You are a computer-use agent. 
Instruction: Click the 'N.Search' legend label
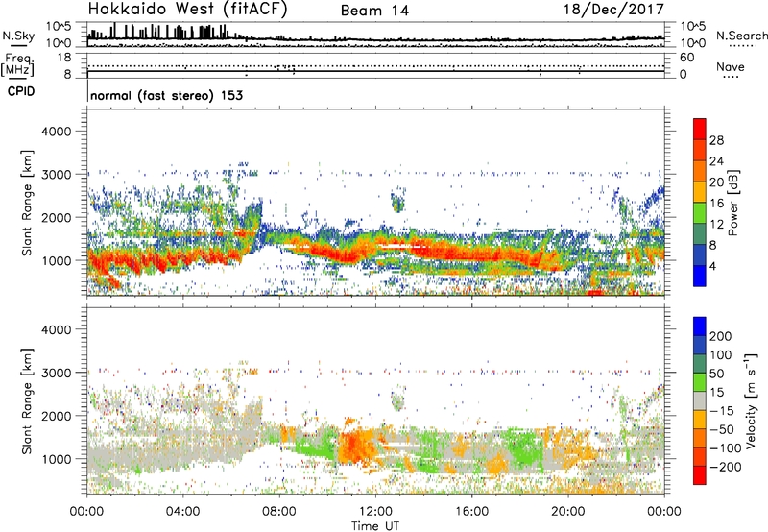[x=741, y=36]
